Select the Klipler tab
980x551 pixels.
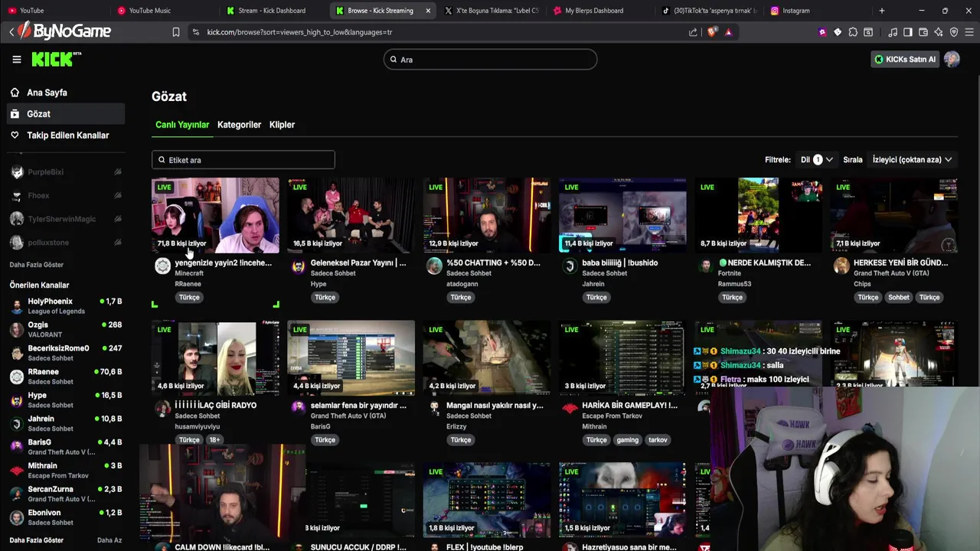tap(282, 125)
